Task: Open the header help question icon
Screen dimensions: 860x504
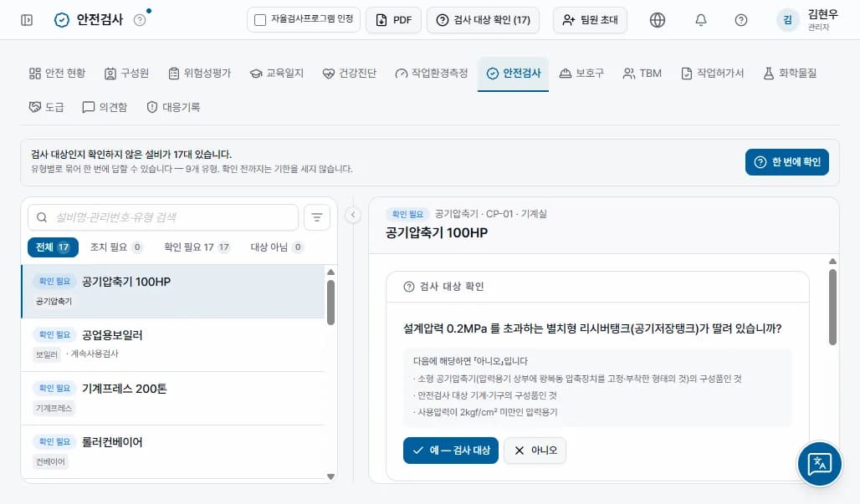Action: pos(741,20)
